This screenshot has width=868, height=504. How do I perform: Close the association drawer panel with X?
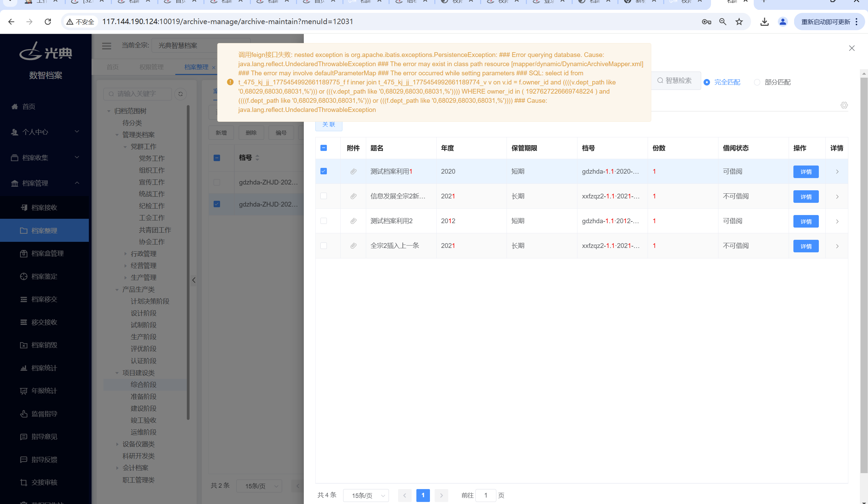pyautogui.click(x=852, y=48)
